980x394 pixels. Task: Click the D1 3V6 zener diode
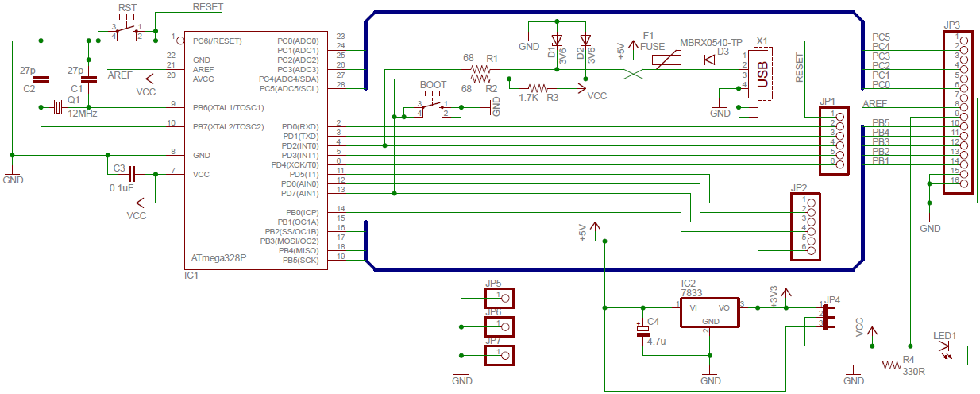click(x=556, y=41)
